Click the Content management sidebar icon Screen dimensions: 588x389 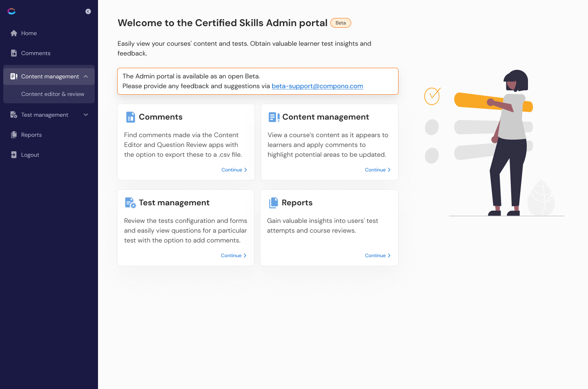pyautogui.click(x=14, y=76)
